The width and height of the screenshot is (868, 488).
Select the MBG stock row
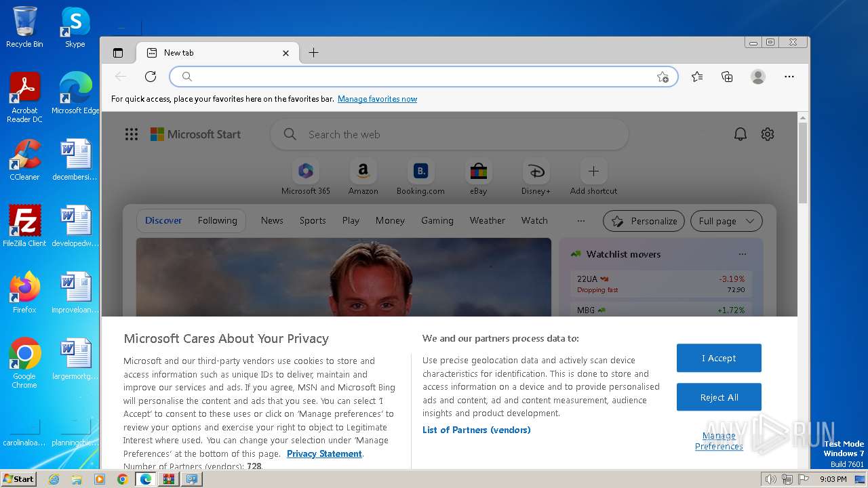[661, 310]
